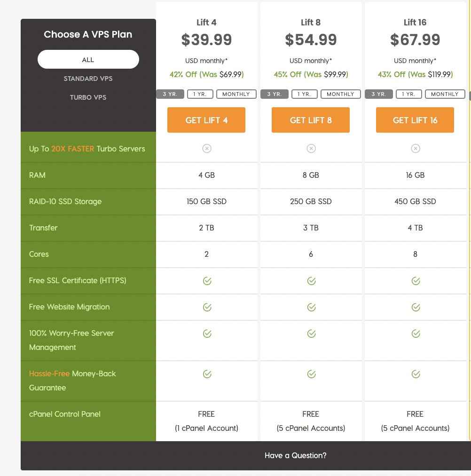The height and width of the screenshot is (476, 471).
Task: Switch Lift 4 billing to MONTHLY
Action: (x=236, y=94)
